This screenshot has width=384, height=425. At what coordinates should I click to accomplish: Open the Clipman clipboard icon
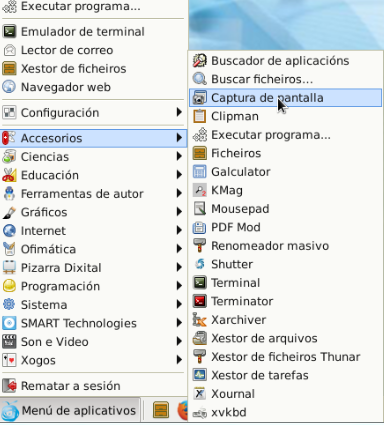coord(200,116)
